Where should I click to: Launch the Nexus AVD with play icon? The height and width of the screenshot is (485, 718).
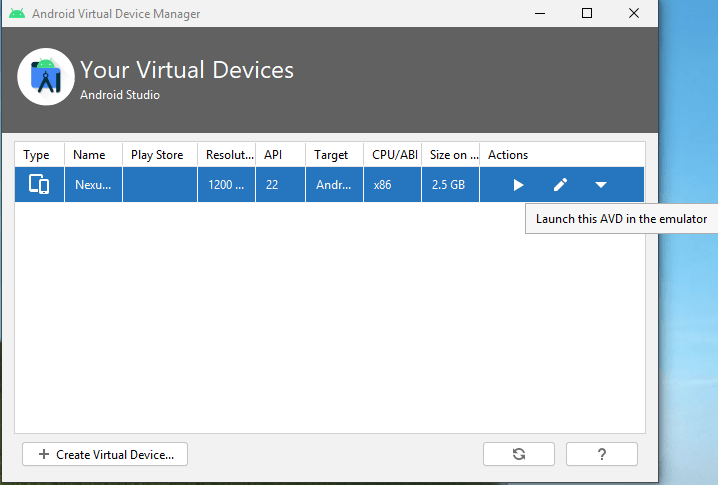click(518, 185)
